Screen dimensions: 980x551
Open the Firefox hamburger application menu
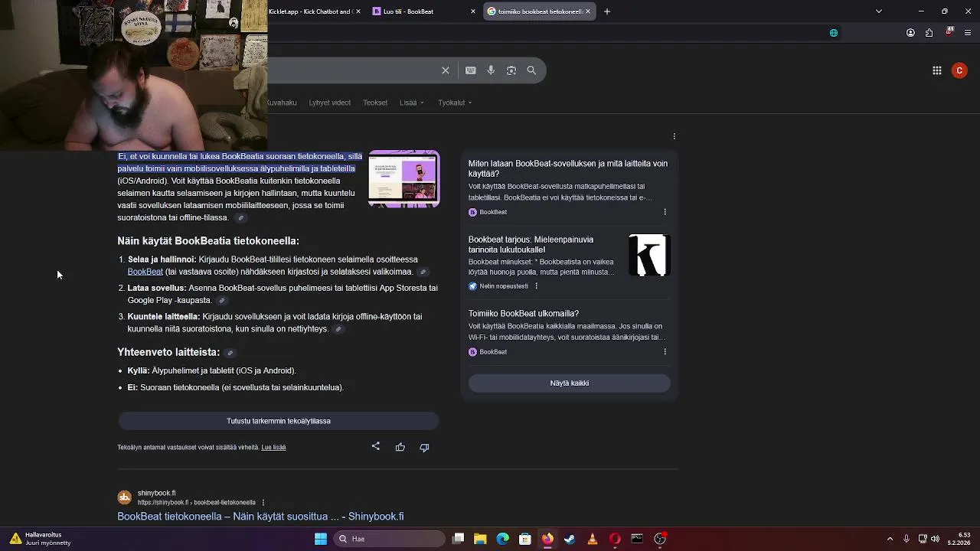(968, 33)
